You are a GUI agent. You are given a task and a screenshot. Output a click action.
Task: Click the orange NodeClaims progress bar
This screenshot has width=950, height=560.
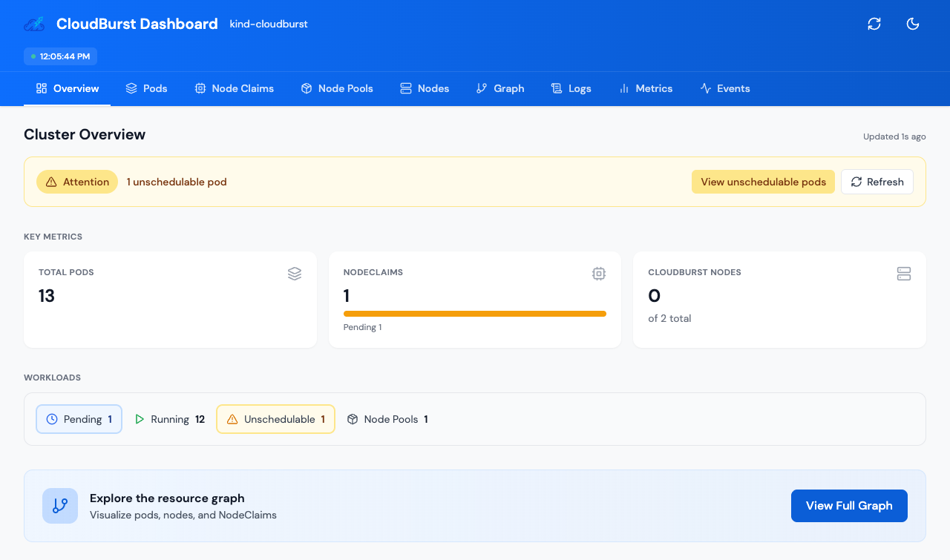point(475,314)
